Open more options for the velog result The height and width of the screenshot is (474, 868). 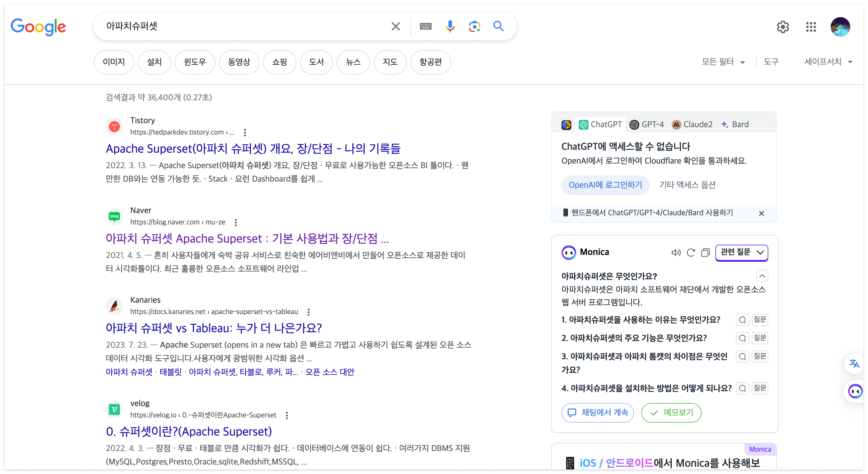287,415
